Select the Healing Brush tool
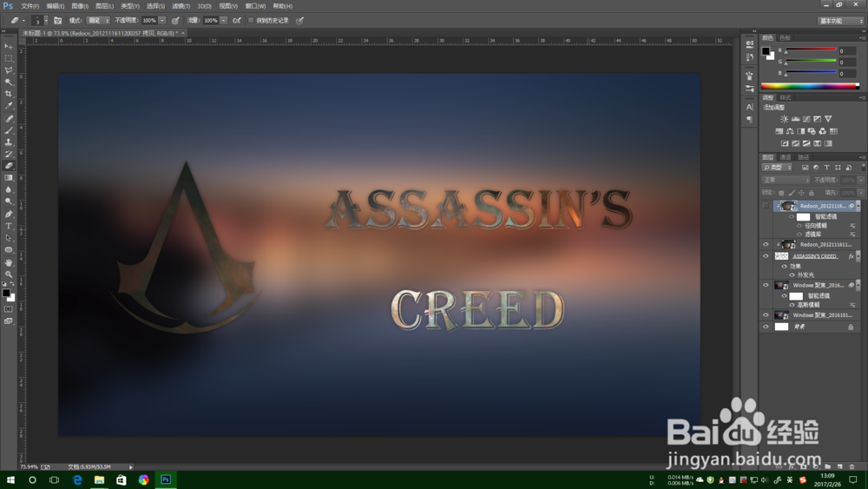Viewport: 868px width, 489px height. (x=9, y=118)
